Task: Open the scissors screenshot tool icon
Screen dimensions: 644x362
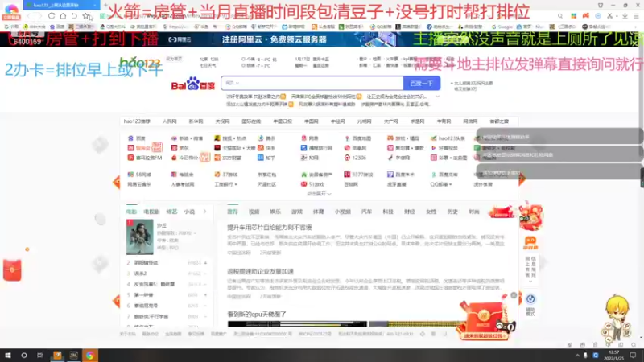Action: click(x=610, y=16)
